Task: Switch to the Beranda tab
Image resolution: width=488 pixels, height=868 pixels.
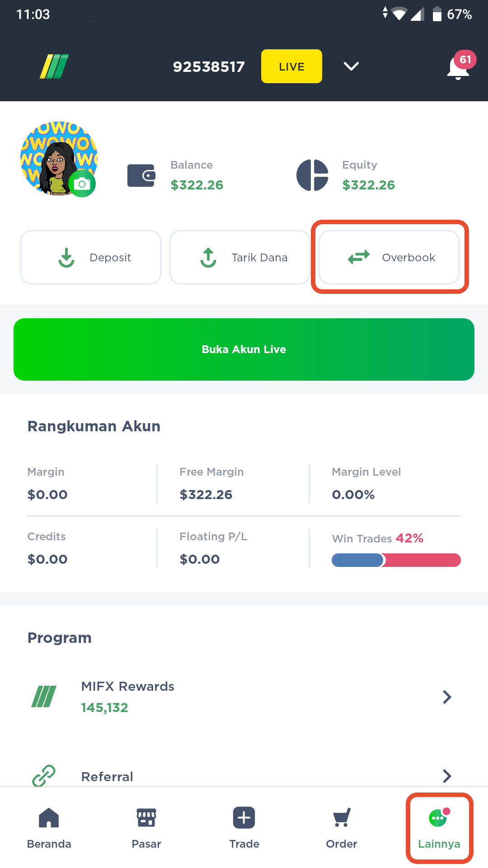Action: 49,828
